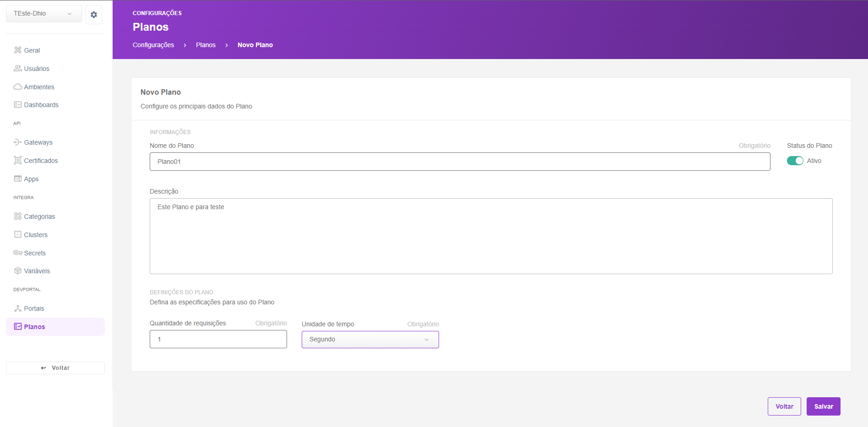This screenshot has width=868, height=427.
Task: Click the Geral sidebar icon
Action: pos(18,50)
